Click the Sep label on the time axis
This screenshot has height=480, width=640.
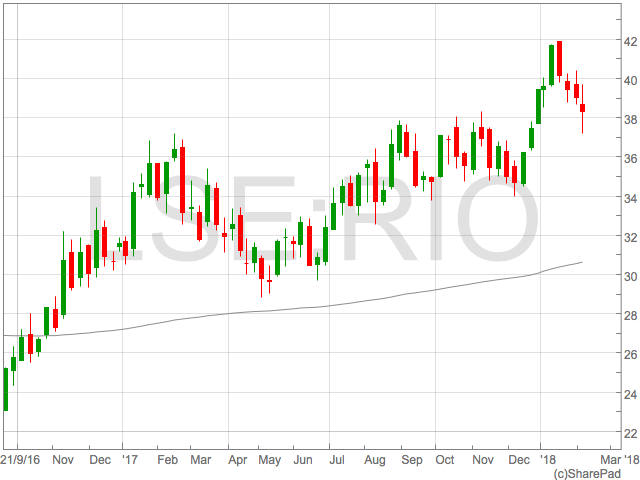click(x=409, y=460)
